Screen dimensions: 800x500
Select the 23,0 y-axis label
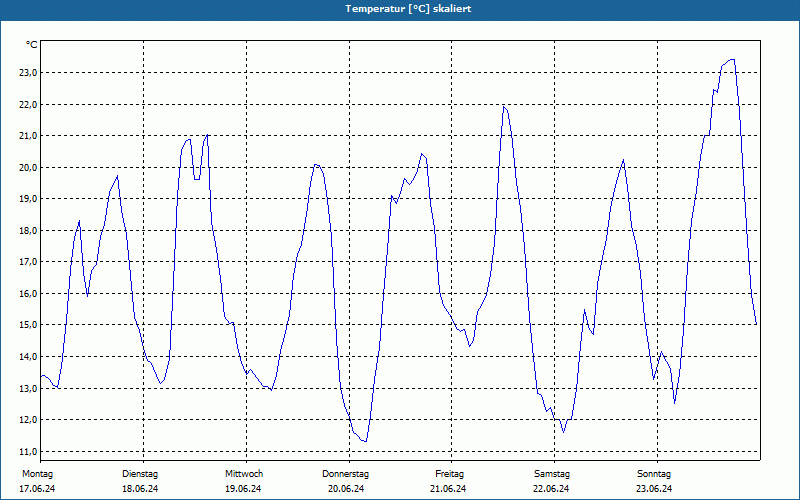click(28, 73)
